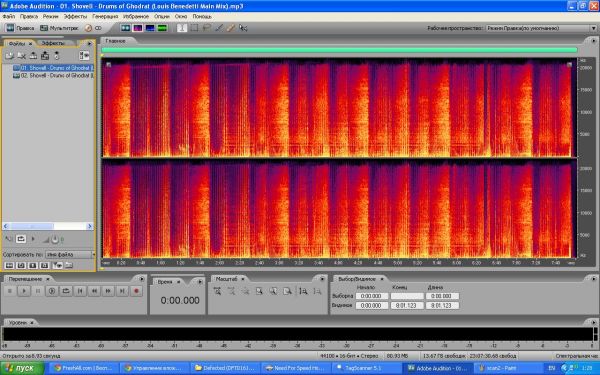Switch to the Эффекты panel tab

tap(53, 43)
